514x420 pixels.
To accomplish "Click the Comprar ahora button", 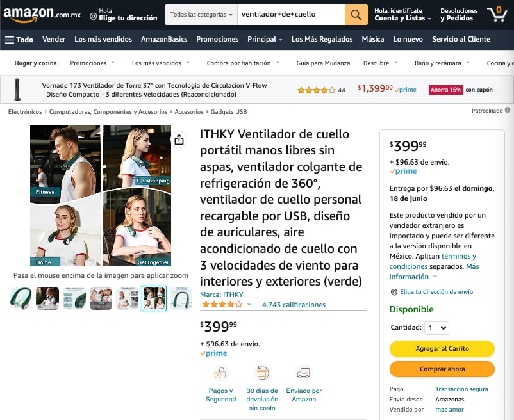I will (x=442, y=369).
